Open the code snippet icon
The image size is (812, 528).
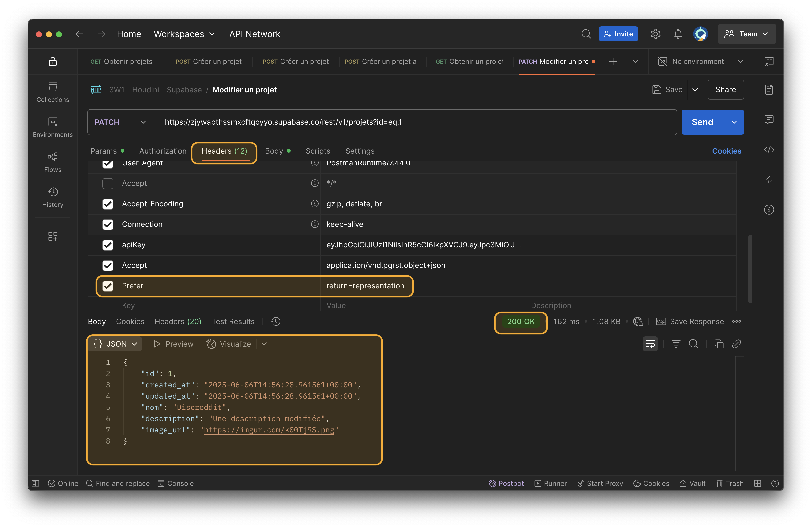pyautogui.click(x=769, y=150)
